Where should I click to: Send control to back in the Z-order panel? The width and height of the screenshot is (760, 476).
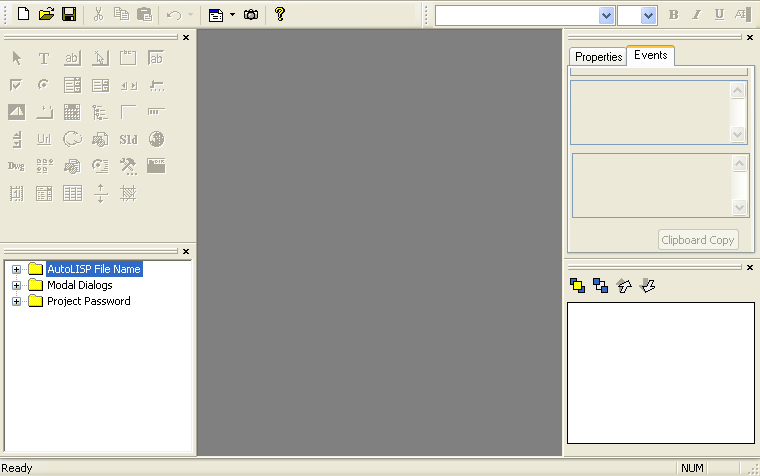[x=601, y=286]
